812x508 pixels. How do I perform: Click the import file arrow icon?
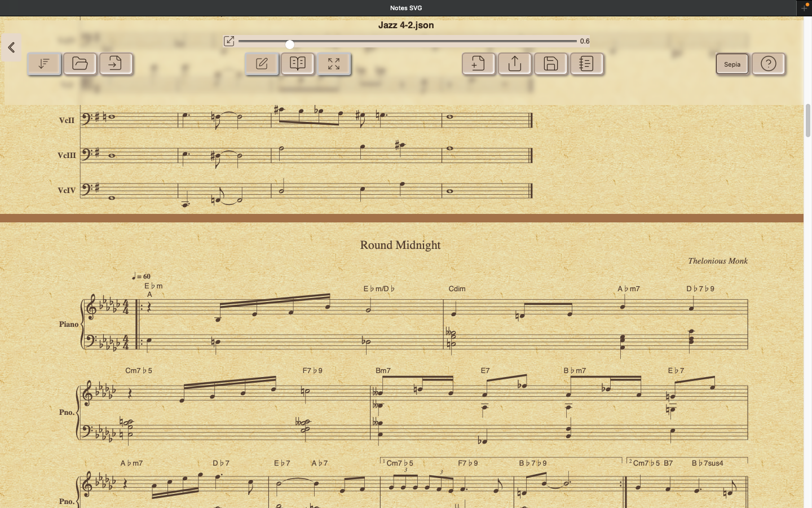click(x=116, y=64)
